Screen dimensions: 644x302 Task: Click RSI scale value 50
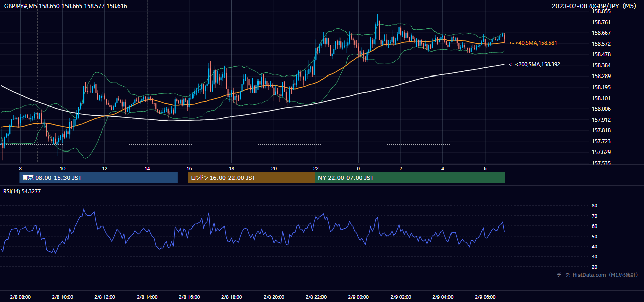click(x=595, y=236)
